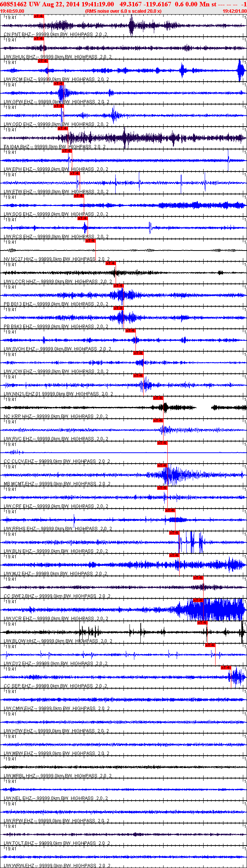The image size is (247, 868).
Task: Select the 'UW SOS EHZ' station label
Action: coord(18,214)
